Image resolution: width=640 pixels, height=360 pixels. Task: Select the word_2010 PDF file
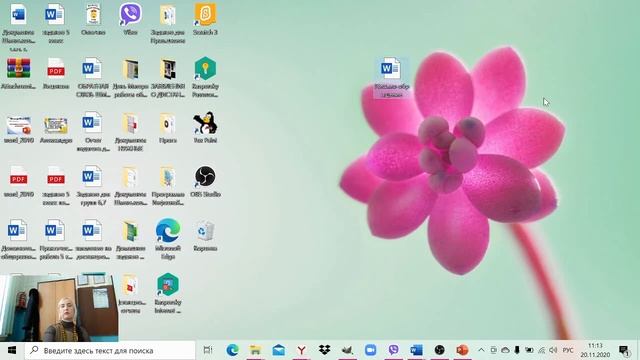coord(18,181)
